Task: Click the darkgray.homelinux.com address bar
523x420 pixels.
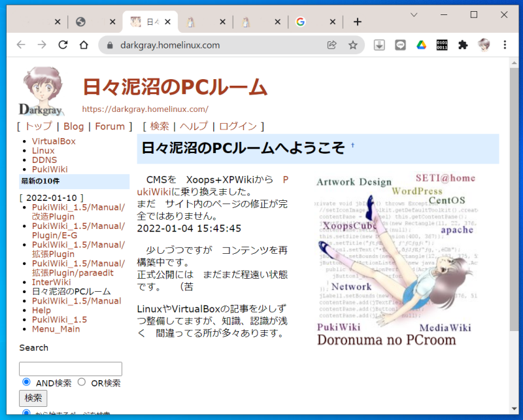Action: [231, 45]
